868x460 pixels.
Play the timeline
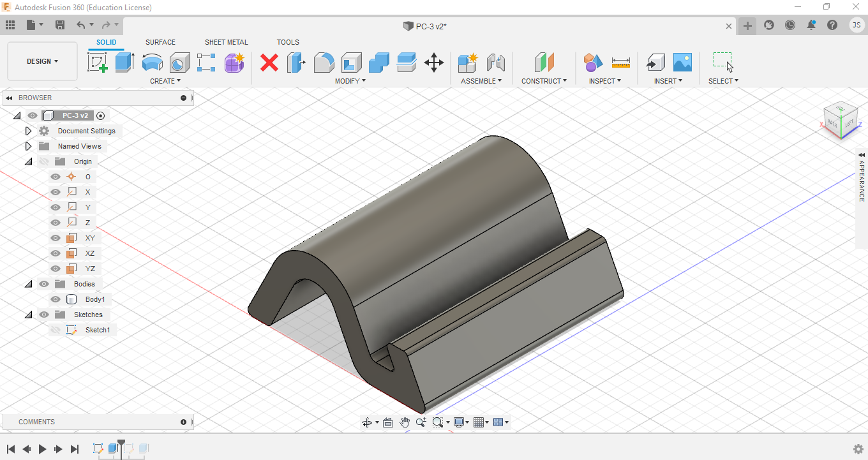(x=42, y=449)
